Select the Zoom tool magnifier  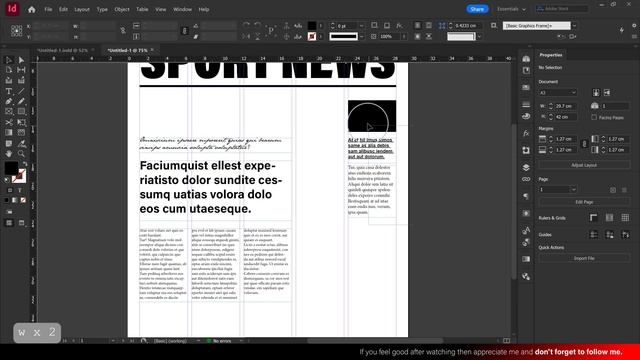click(x=21, y=153)
